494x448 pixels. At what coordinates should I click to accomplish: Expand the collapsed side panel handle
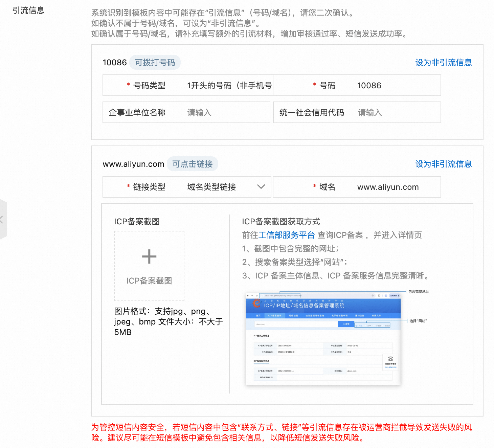[x=2, y=219]
